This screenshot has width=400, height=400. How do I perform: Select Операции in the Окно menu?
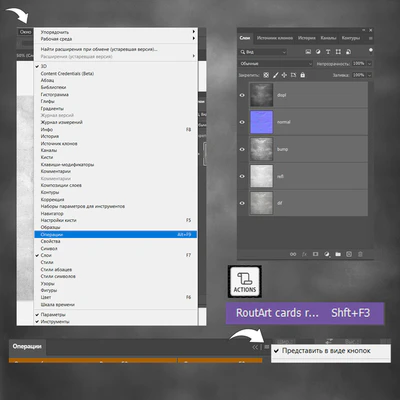click(116, 234)
